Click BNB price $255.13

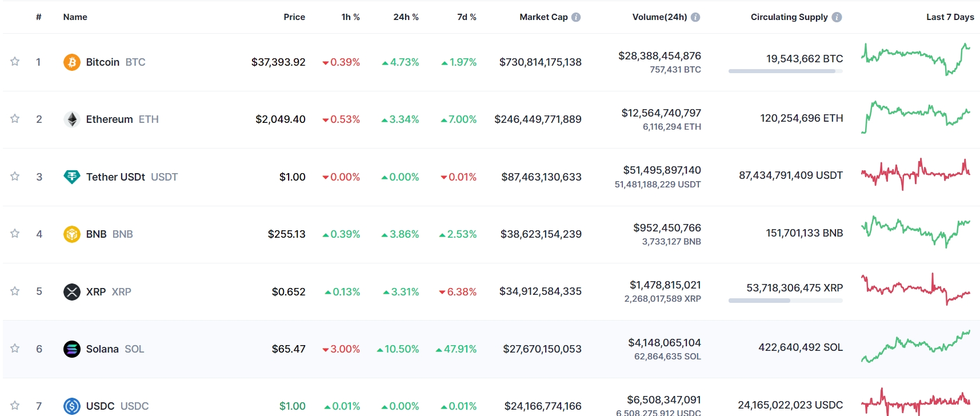click(287, 234)
